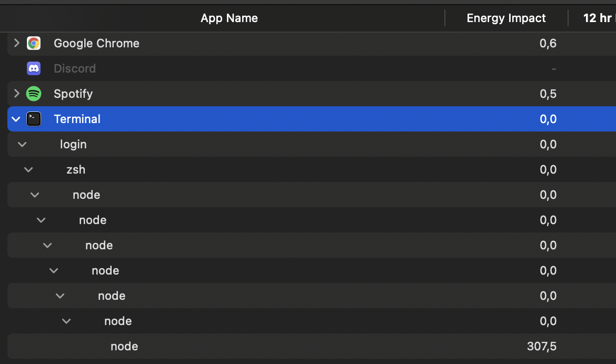Viewport: 616px width, 364px height.
Task: Click Google Chrome's 0,6 energy value
Action: click(x=548, y=43)
